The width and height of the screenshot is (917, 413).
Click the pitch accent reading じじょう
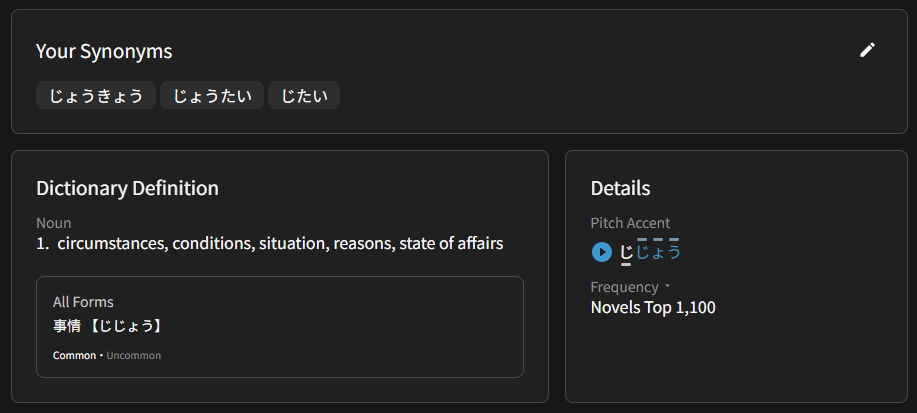tap(651, 252)
